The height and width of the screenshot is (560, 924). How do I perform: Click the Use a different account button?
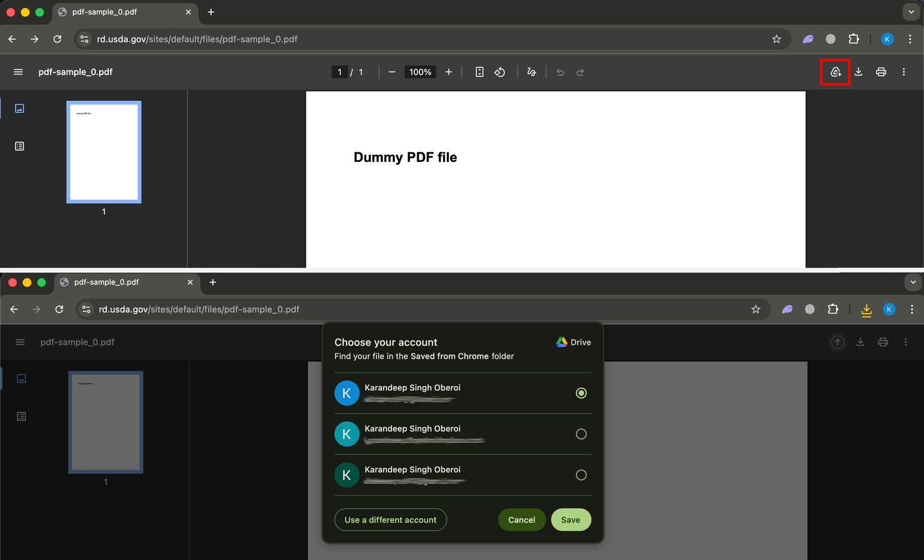coord(390,519)
